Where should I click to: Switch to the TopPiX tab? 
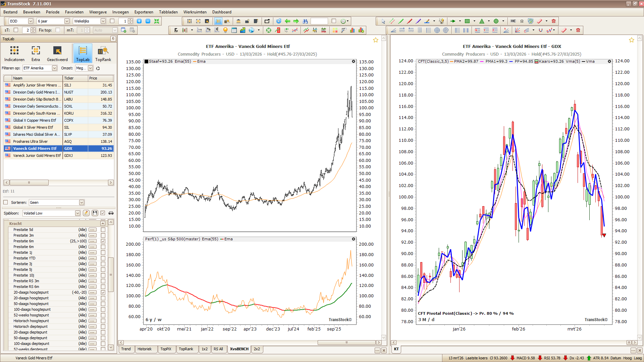(x=166, y=349)
